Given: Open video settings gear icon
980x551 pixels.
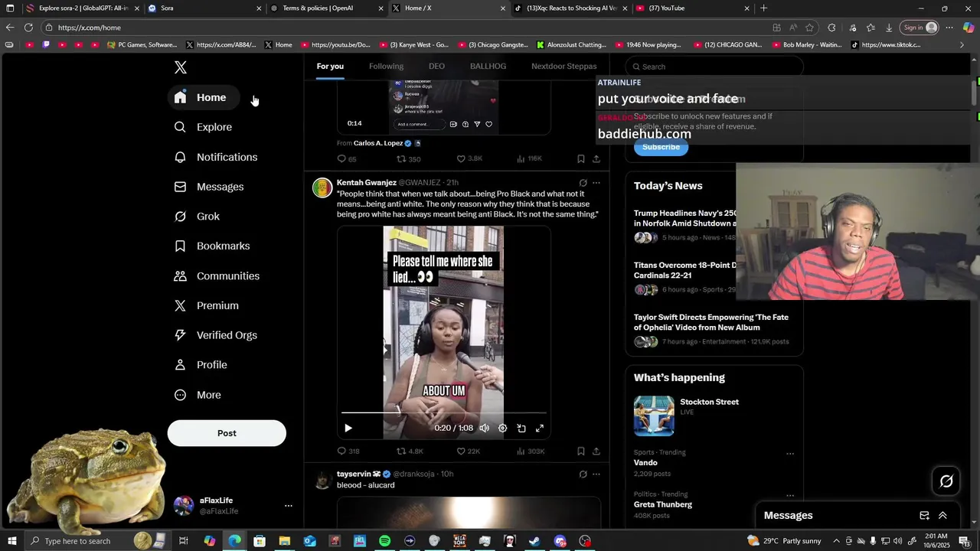Looking at the screenshot, I should coord(502,429).
